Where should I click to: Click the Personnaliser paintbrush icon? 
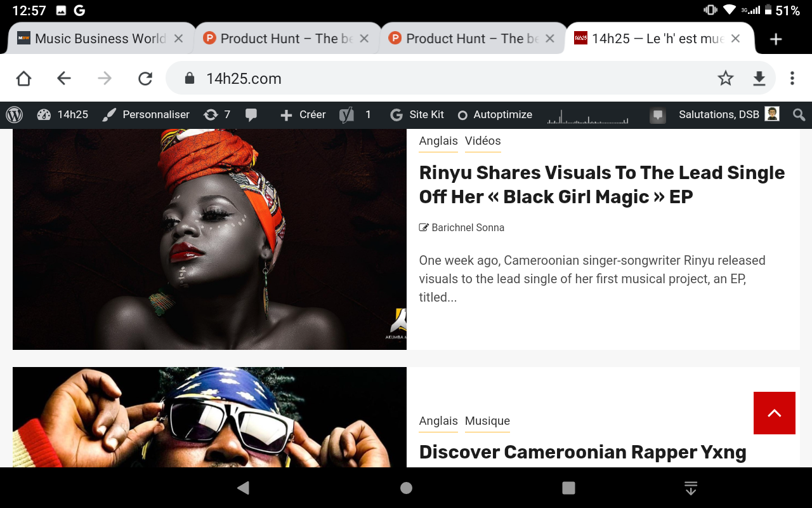point(109,115)
